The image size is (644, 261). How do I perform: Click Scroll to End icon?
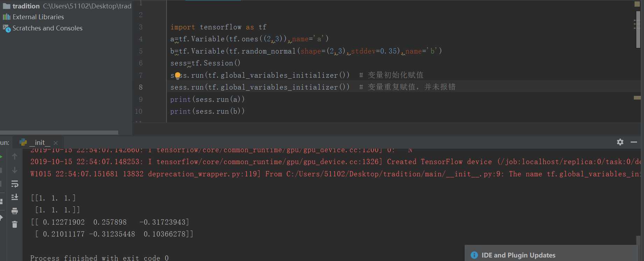point(15,197)
